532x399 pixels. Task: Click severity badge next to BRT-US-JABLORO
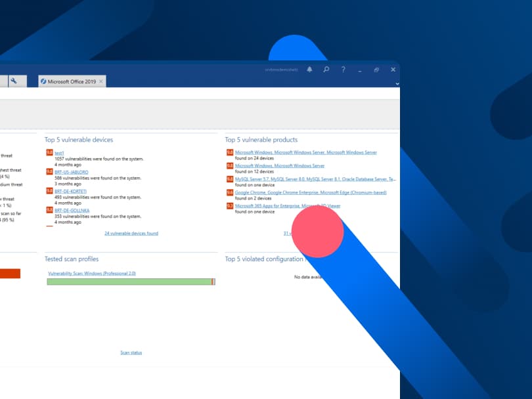(x=49, y=172)
